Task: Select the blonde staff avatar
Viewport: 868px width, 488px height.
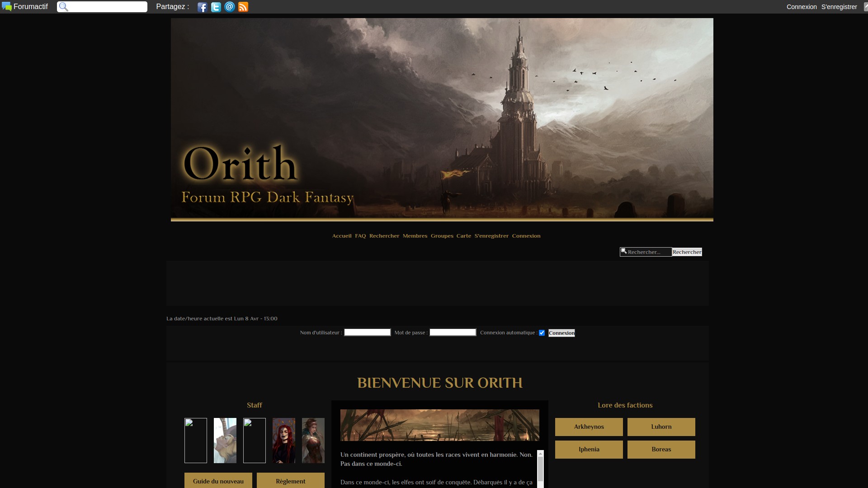Action: pyautogui.click(x=225, y=441)
